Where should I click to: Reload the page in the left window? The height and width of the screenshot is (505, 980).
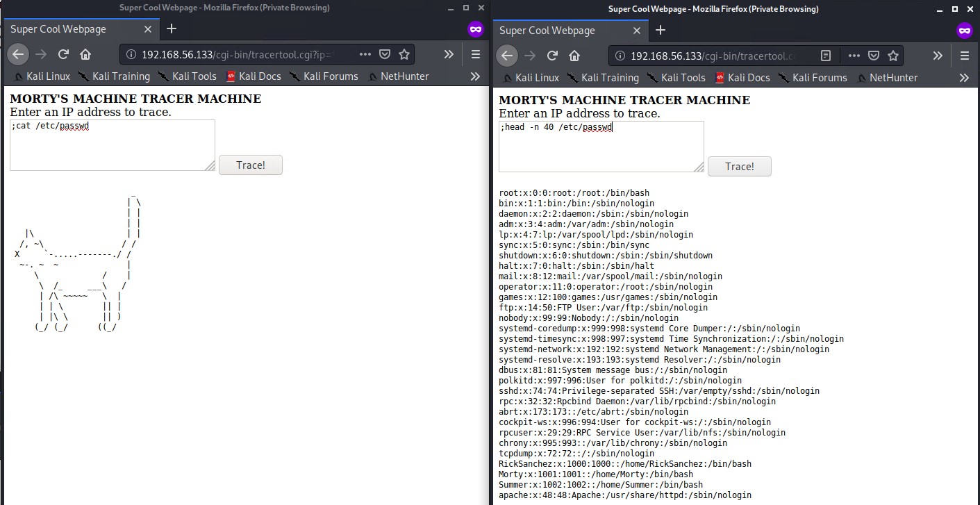click(63, 54)
